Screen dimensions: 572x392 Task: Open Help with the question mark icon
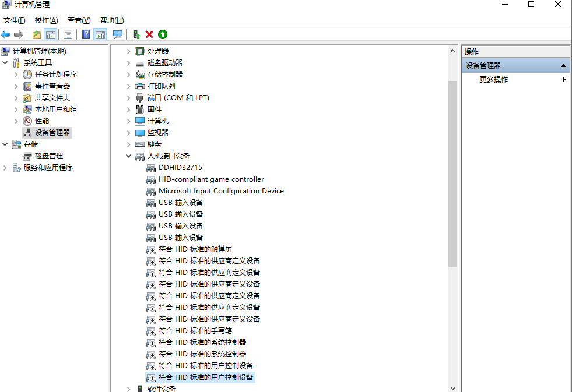[86, 34]
